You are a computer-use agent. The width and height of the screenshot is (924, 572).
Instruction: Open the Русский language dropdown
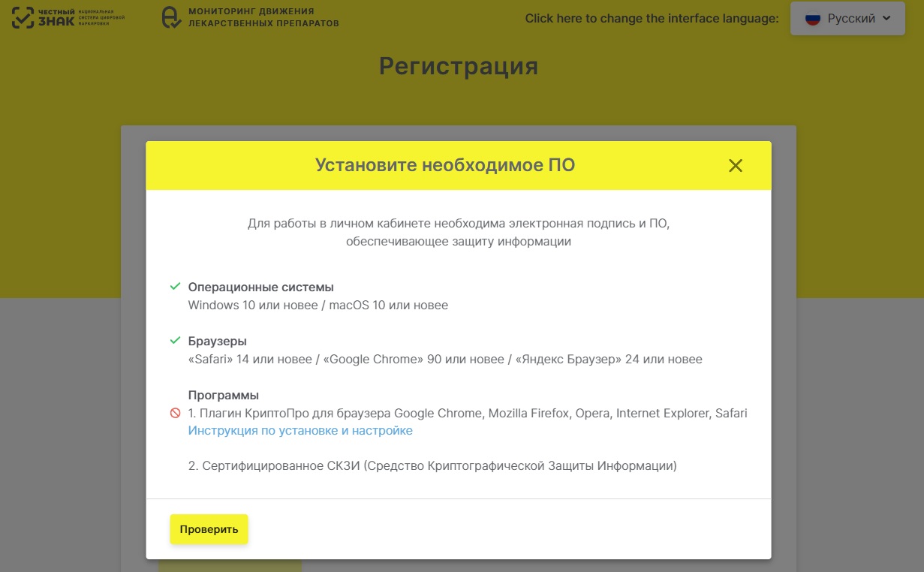point(847,18)
